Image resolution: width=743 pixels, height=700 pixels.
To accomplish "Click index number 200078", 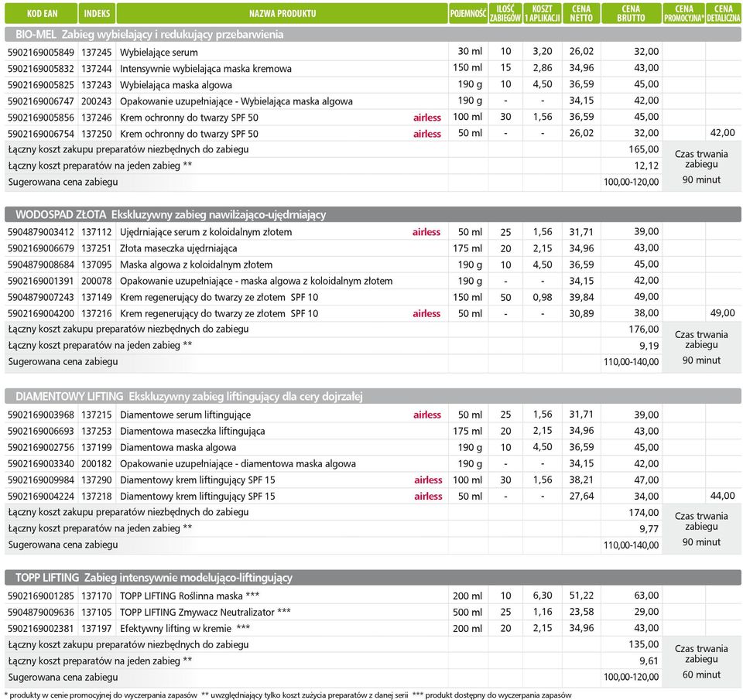I will [x=97, y=281].
